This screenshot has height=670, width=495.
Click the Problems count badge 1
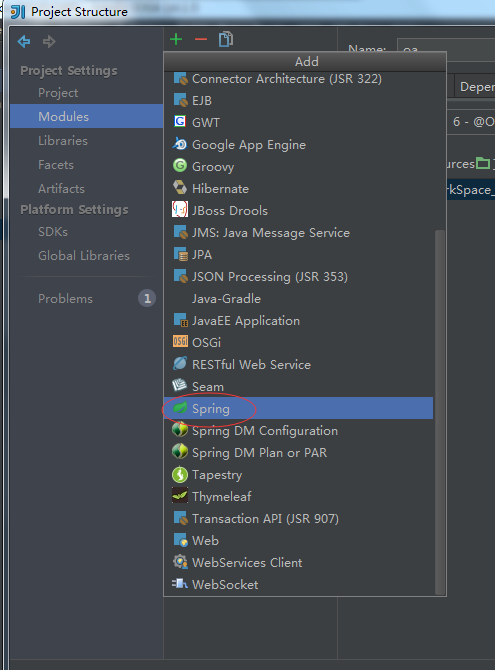(147, 298)
